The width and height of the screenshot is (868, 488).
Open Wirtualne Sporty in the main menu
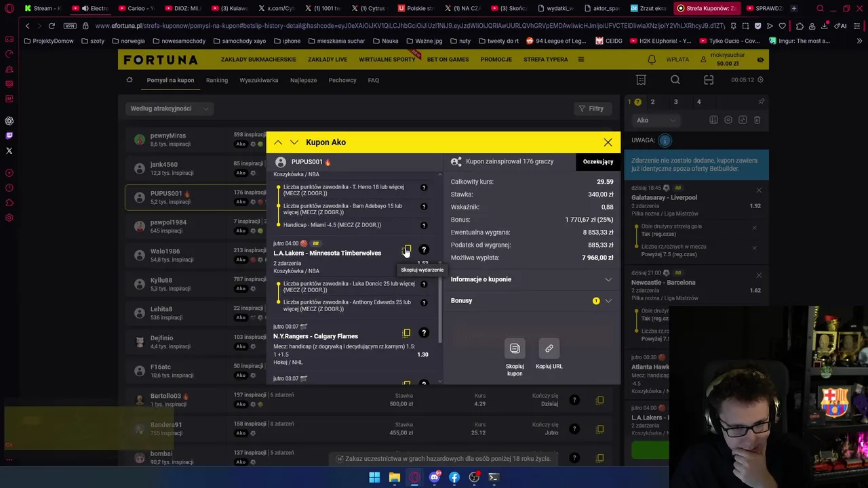(387, 60)
